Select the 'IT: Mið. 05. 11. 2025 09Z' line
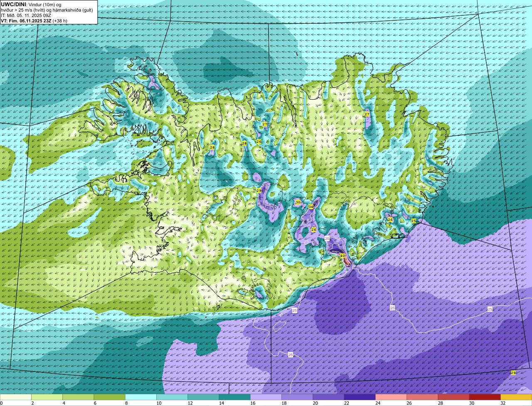The image size is (532, 406). pos(26,15)
